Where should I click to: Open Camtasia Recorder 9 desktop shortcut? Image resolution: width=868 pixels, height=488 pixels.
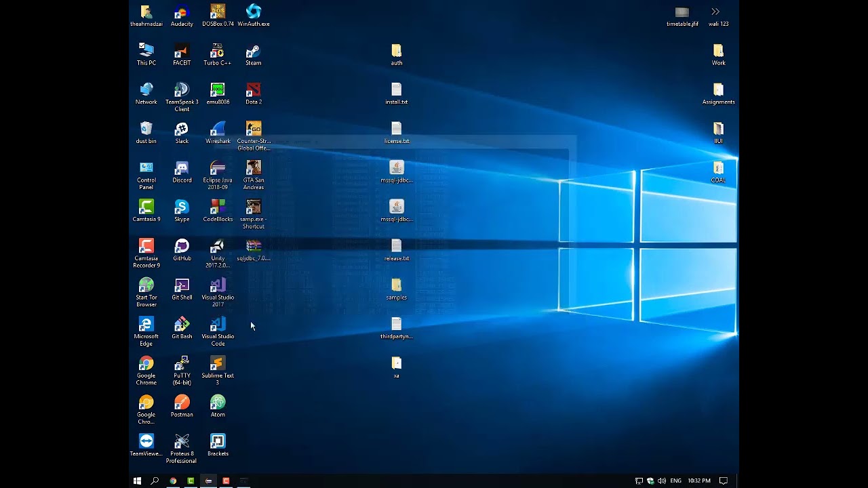click(146, 253)
